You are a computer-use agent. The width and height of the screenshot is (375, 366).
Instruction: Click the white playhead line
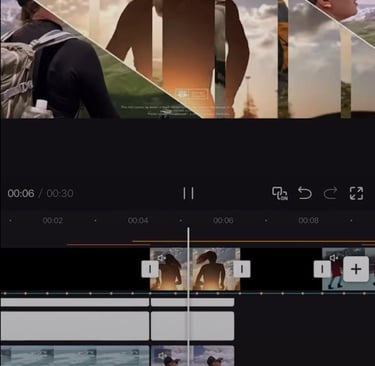(x=188, y=297)
